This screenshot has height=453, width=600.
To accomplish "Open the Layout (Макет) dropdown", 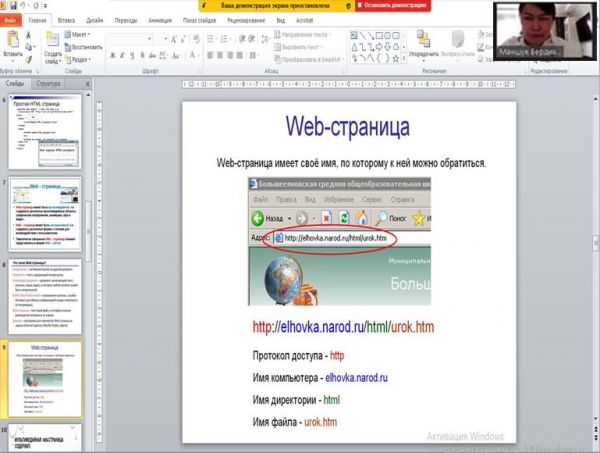I will (x=79, y=34).
